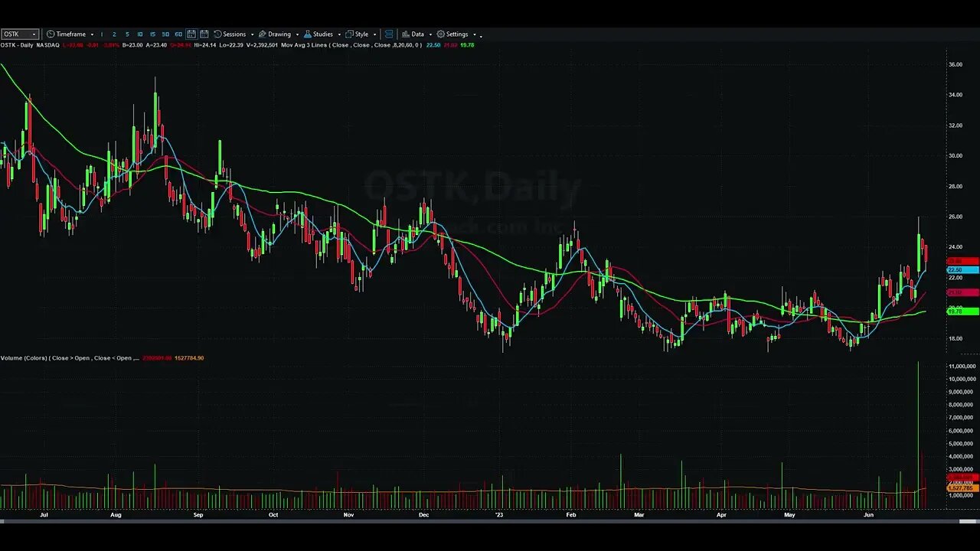Click the Studies flask icon
Viewport: 980px width, 551px height.
308,34
